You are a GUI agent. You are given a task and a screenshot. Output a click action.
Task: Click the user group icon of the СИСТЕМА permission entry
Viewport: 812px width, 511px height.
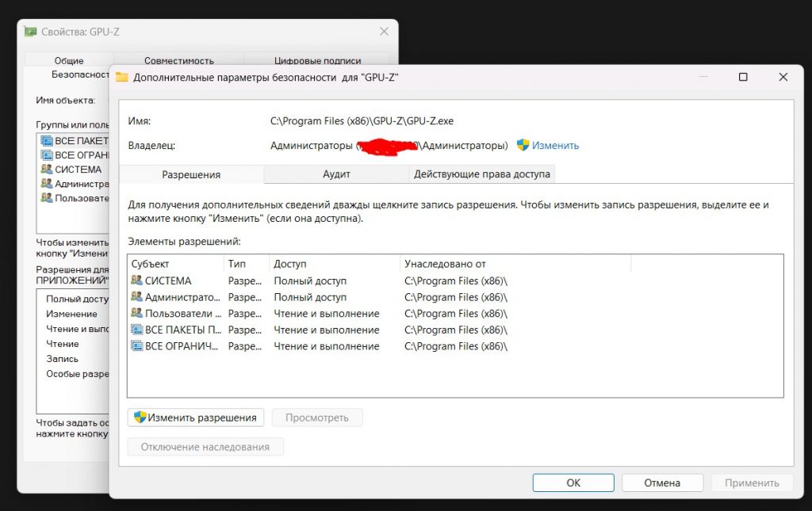[136, 280]
